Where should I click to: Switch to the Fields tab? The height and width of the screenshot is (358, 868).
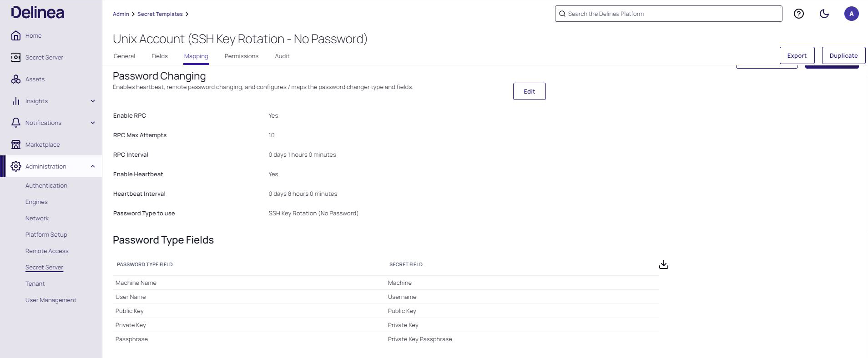coord(159,56)
